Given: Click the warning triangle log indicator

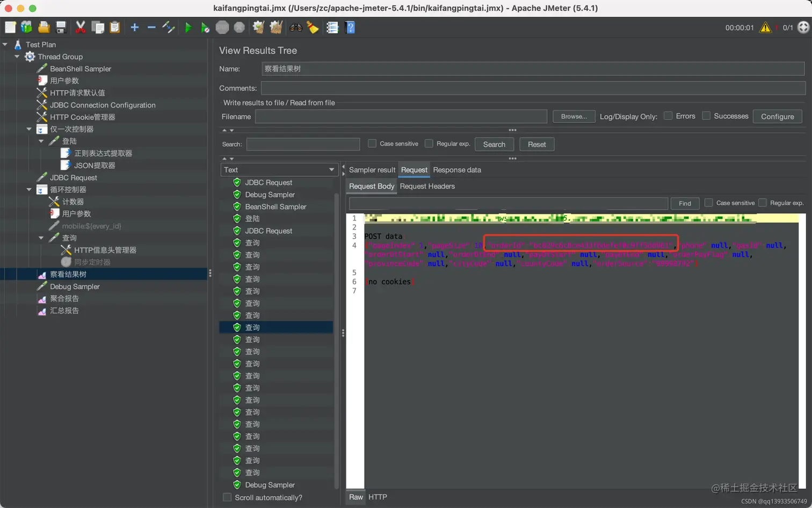Looking at the screenshot, I should click(765, 27).
